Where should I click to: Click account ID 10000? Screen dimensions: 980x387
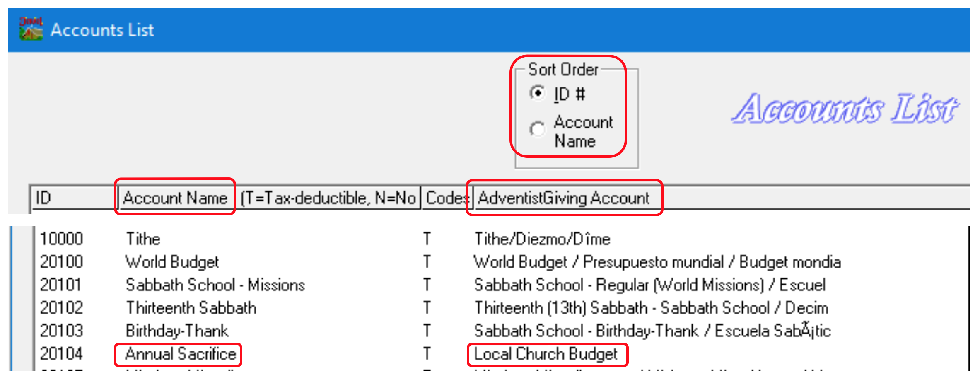tap(61, 239)
